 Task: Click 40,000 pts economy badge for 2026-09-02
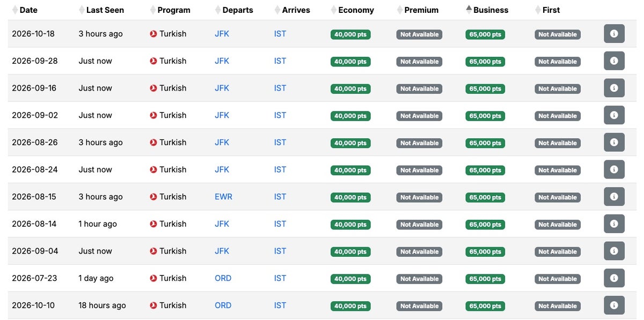click(x=350, y=116)
